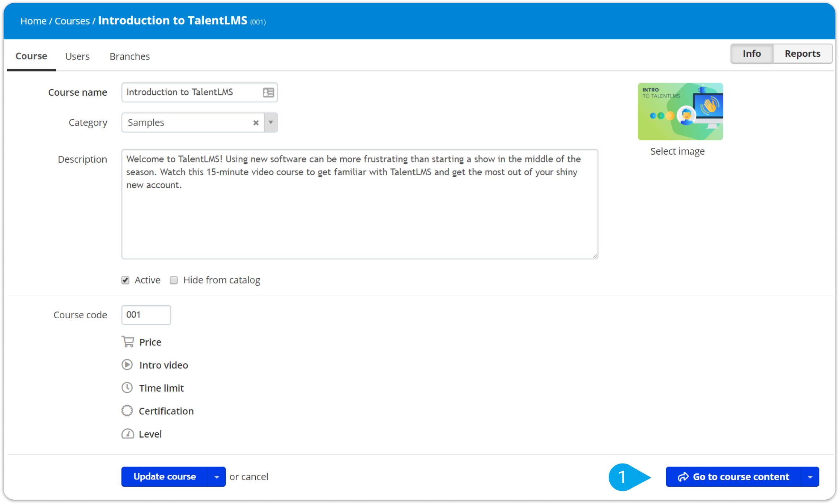This screenshot has width=839, height=504.
Task: Click the Select image link
Action: [677, 151]
